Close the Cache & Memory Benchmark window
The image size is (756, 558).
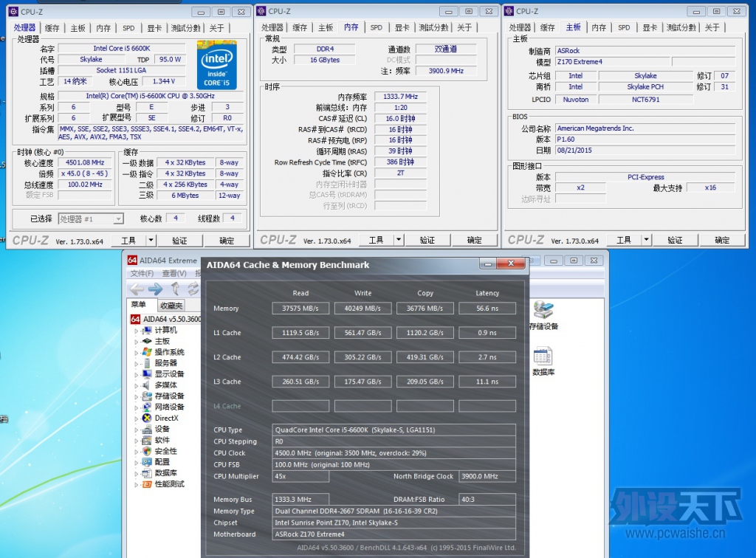[511, 263]
